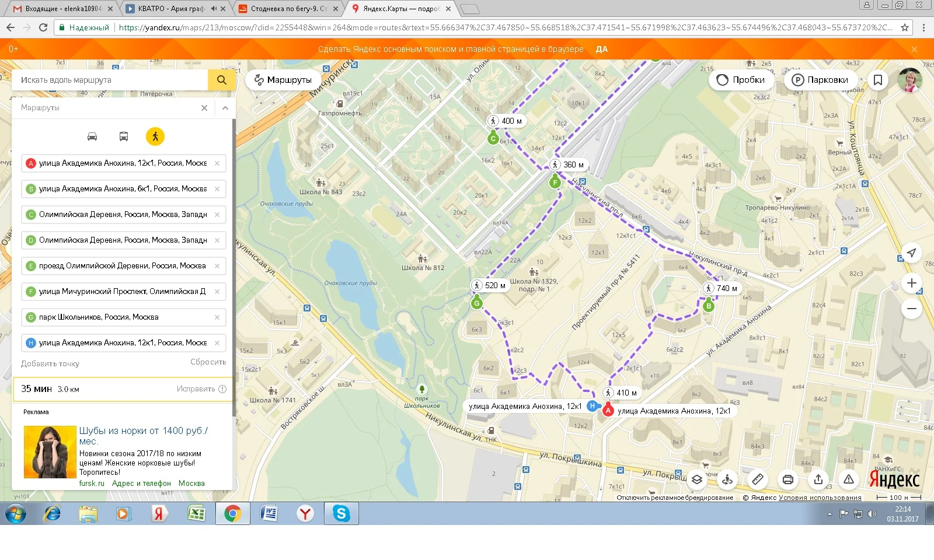Click ДА in the orange Yandex banner
The image size is (934, 560).
tap(602, 49)
